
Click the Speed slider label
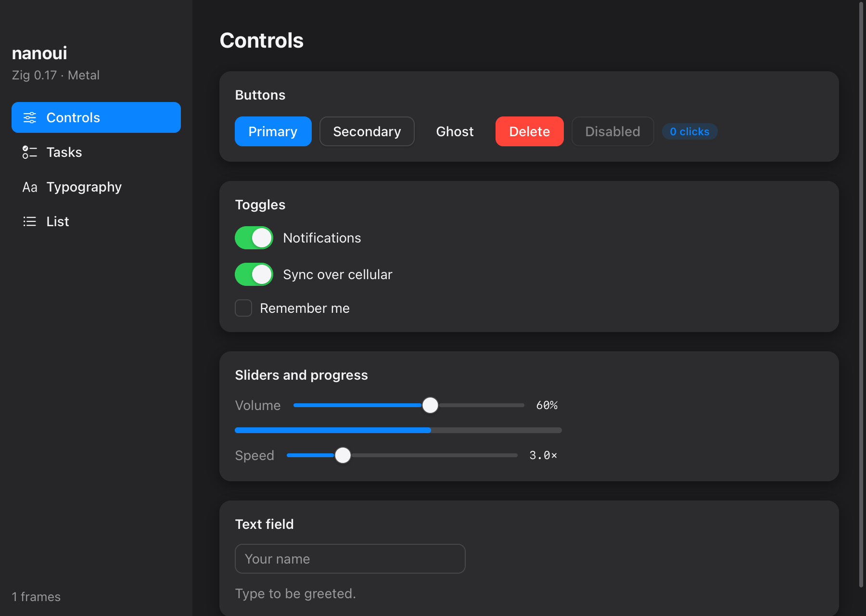255,455
